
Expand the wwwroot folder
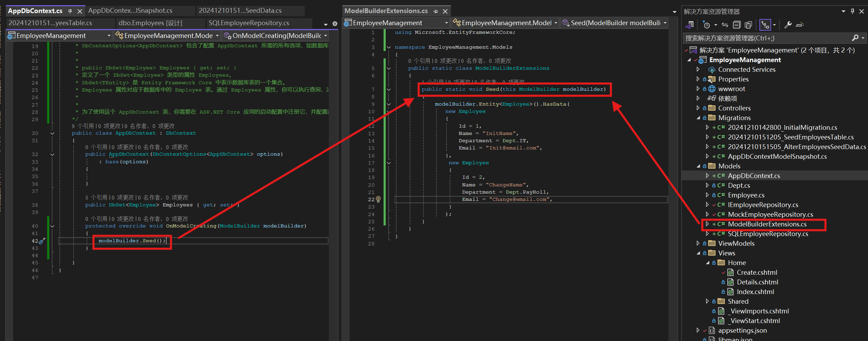pyautogui.click(x=698, y=89)
